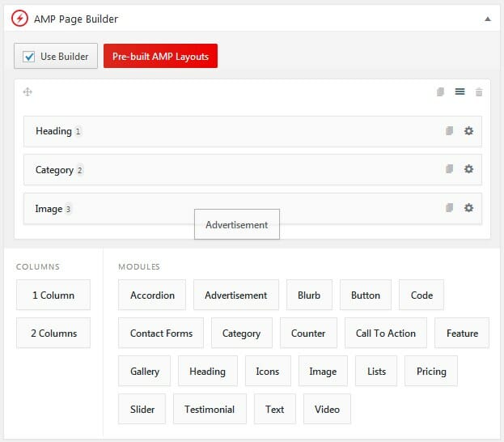
Task: Open Pre-built AMP Layouts
Action: pyautogui.click(x=160, y=56)
